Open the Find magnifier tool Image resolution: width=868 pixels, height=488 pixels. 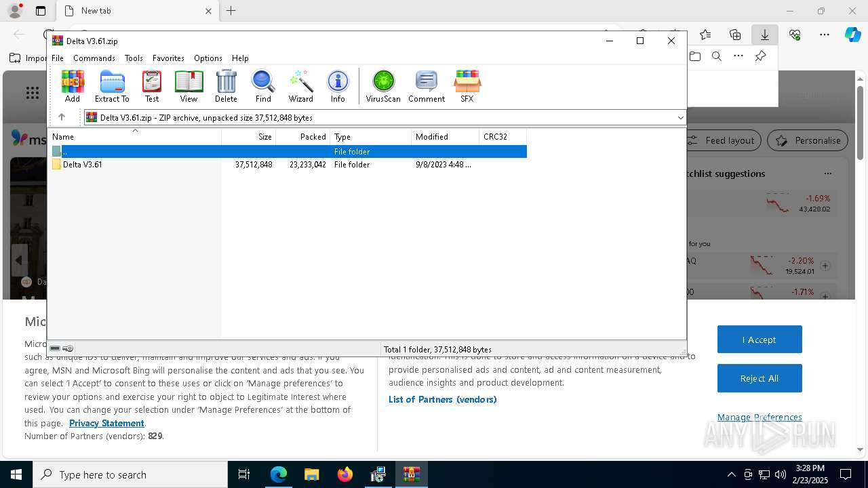click(263, 86)
